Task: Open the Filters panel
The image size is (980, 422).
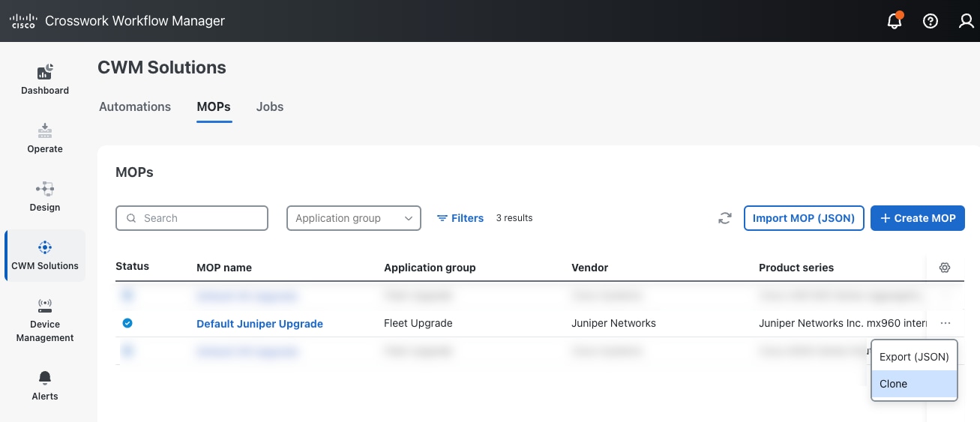Action: [460, 218]
